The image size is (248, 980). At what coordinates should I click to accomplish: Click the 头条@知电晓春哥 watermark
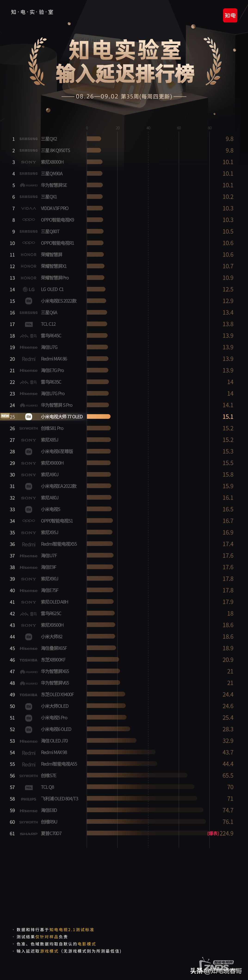click(x=216, y=971)
